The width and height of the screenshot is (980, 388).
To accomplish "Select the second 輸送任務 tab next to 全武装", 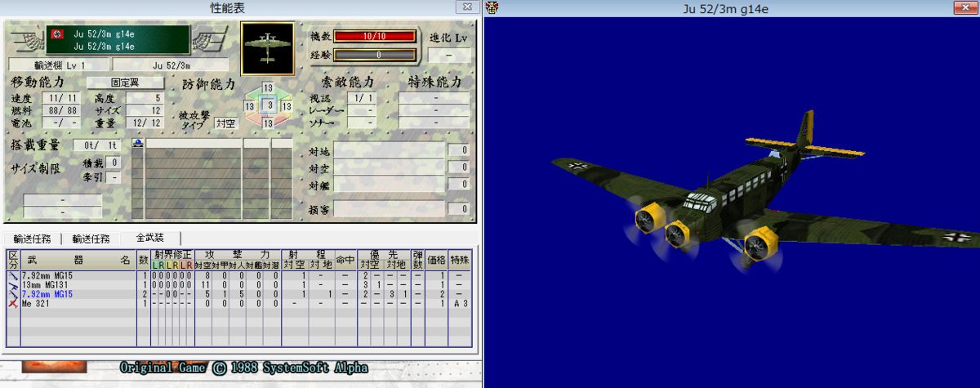I will click(91, 239).
